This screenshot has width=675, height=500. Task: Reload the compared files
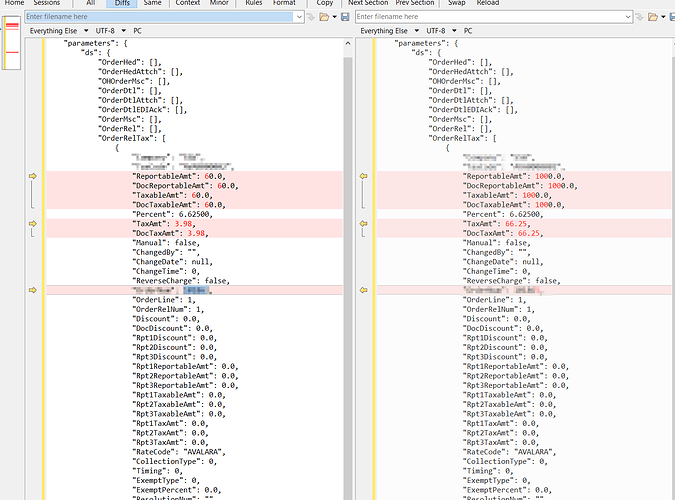tap(488, 3)
